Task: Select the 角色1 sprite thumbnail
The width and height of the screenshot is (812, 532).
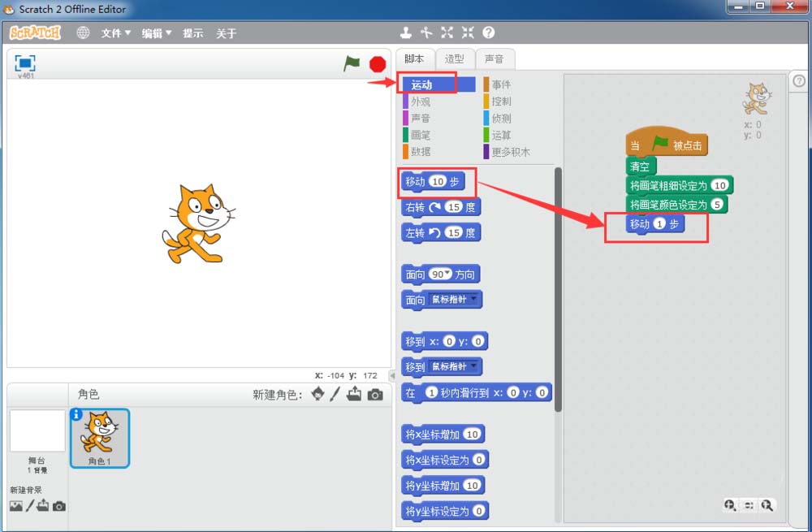Action: [x=99, y=439]
